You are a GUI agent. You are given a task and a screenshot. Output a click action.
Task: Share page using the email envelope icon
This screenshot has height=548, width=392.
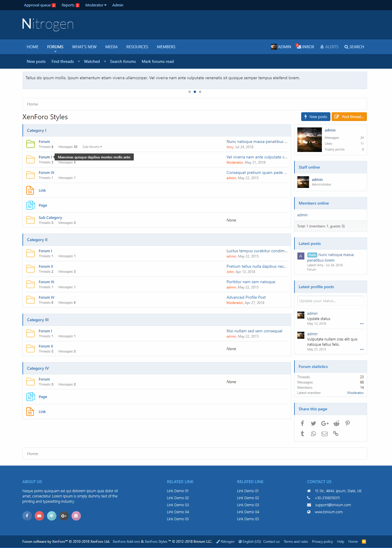pyautogui.click(x=325, y=434)
